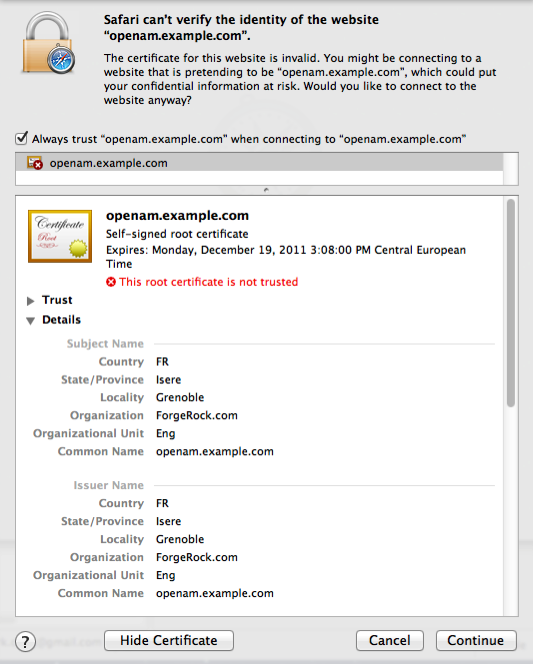Click the Cancel button
The height and width of the screenshot is (664, 533).
tap(389, 640)
